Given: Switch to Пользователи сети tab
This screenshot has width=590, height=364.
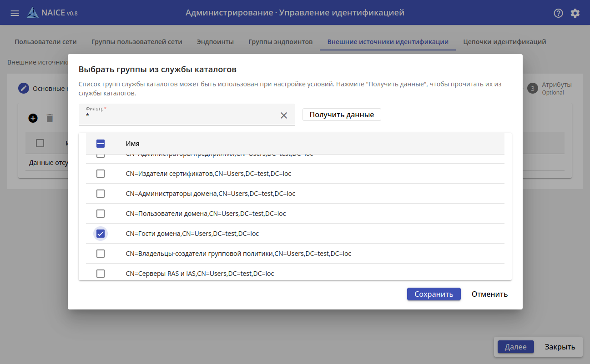Looking at the screenshot, I should click(x=45, y=42).
